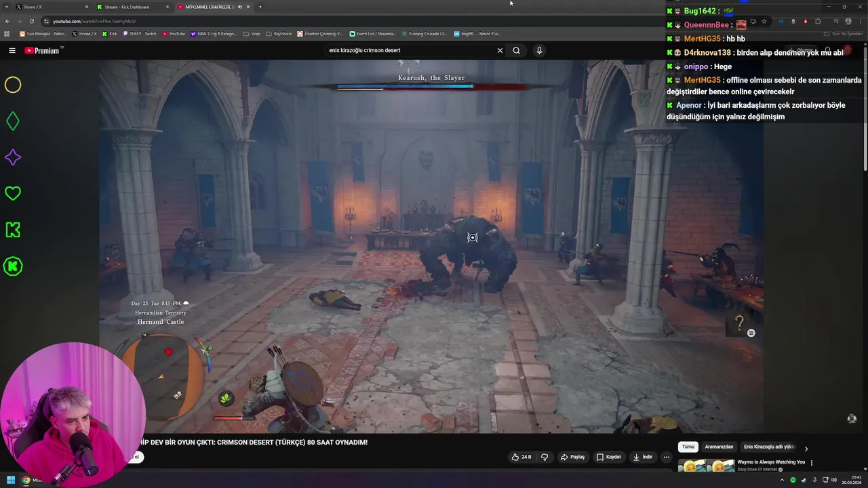868x488 pixels.
Task: Open the browser extensions puzzle icon
Action: (x=818, y=21)
